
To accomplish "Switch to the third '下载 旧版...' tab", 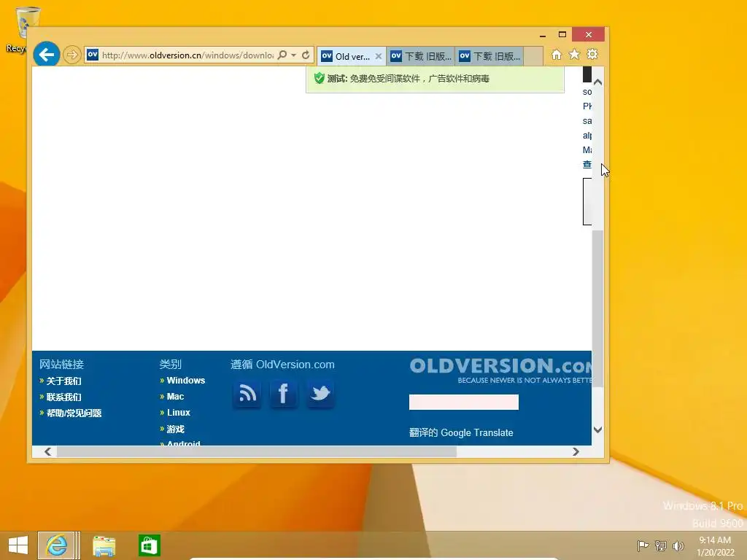I will coord(489,56).
